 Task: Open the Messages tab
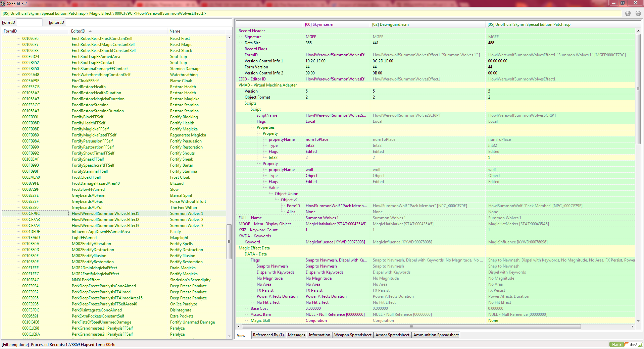296,335
